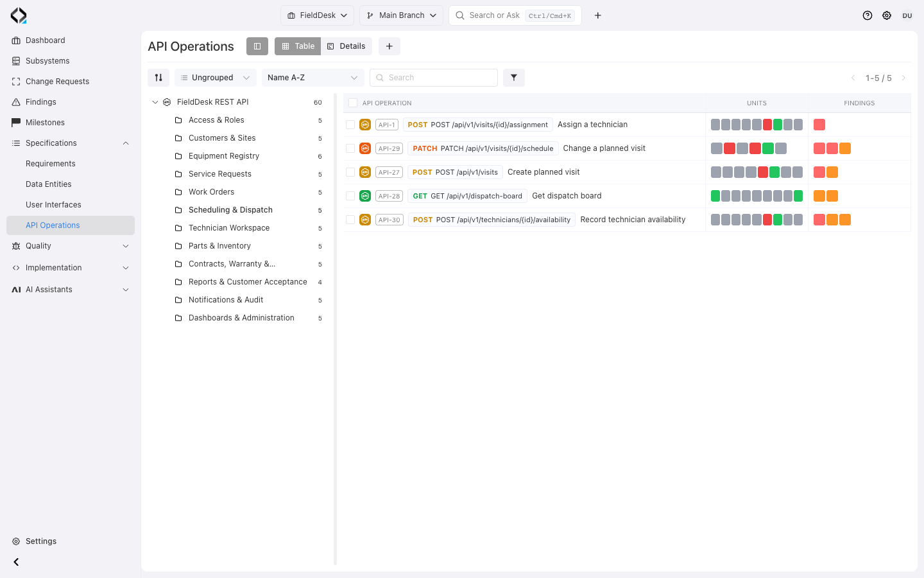Click the table Search input field
This screenshot has height=578, width=924.
(x=434, y=78)
